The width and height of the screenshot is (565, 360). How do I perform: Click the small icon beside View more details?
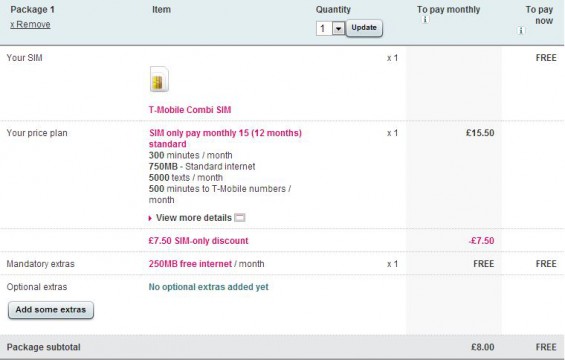(240, 218)
